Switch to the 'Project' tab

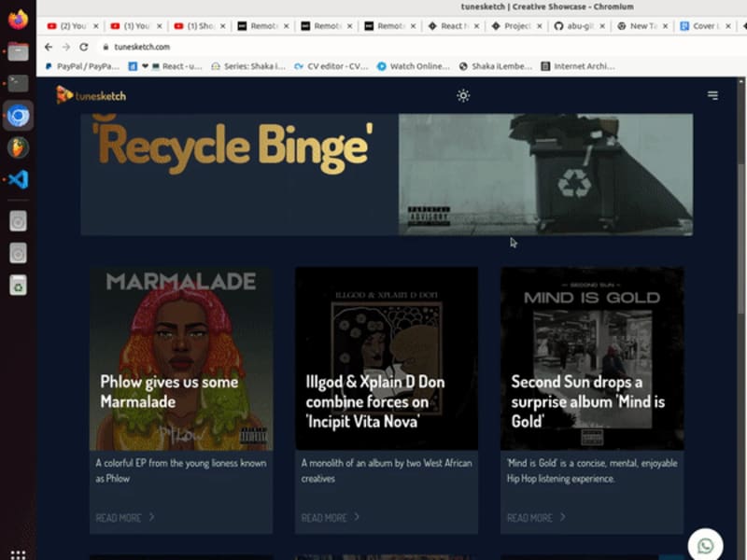(517, 26)
